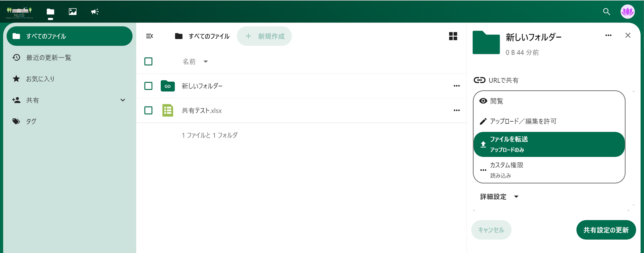644x253 pixels.
Task: Open the user avatar menu
Action: click(x=627, y=12)
